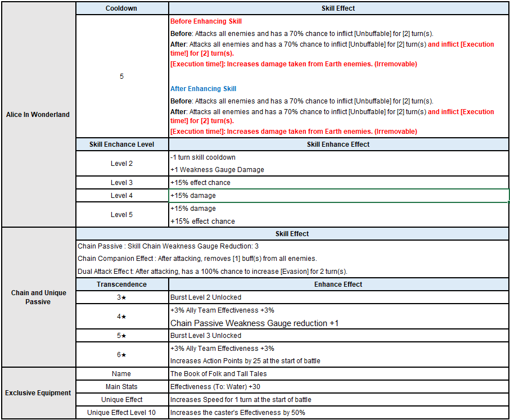Select the cooldown value 5 cell
510x420 pixels.
pyautogui.click(x=121, y=76)
